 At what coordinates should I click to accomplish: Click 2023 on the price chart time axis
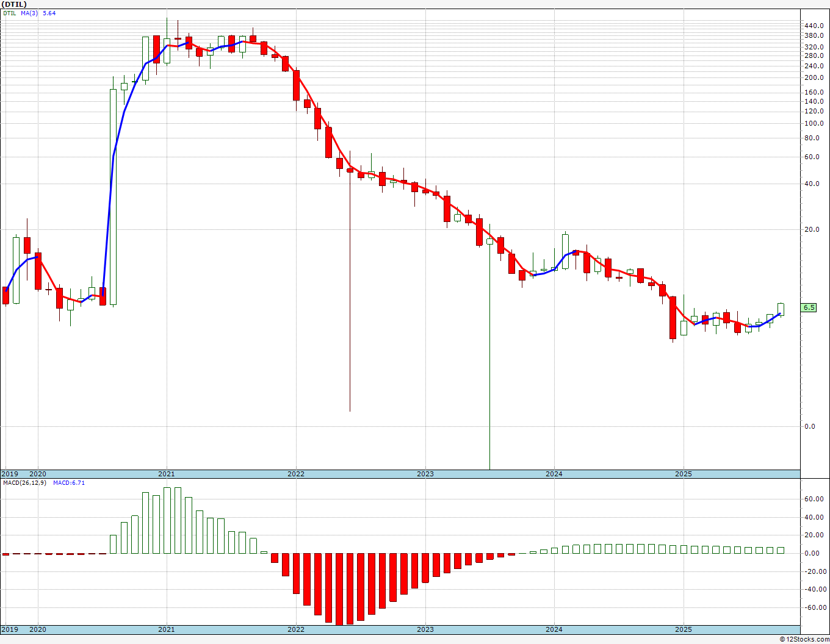click(425, 474)
